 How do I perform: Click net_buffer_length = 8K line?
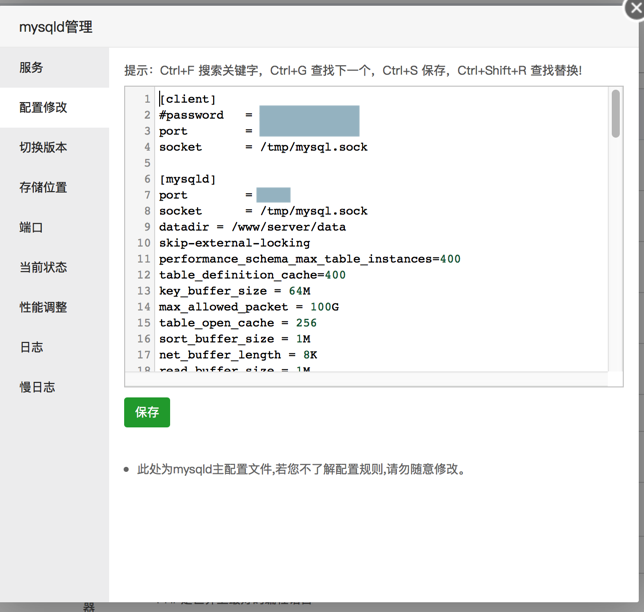tap(238, 355)
